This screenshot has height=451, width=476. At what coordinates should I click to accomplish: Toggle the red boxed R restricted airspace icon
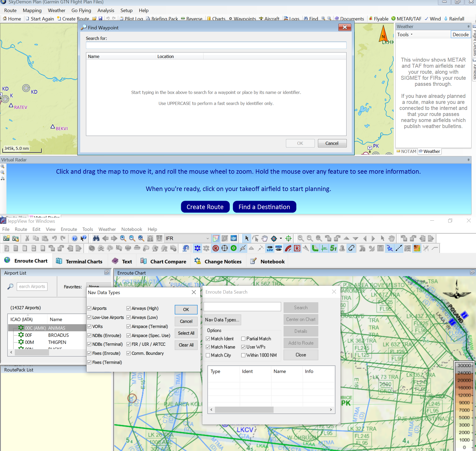pos(297,248)
